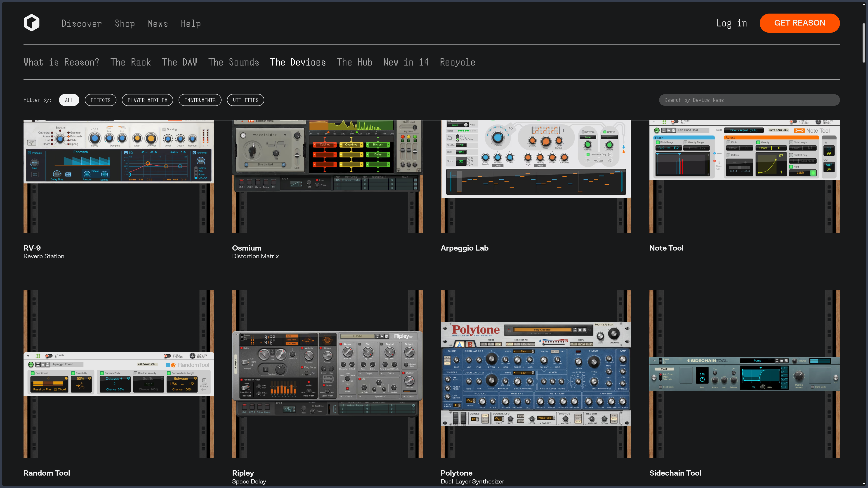The height and width of the screenshot is (488, 868).
Task: Open the Ripley delay device image
Action: [x=327, y=374]
